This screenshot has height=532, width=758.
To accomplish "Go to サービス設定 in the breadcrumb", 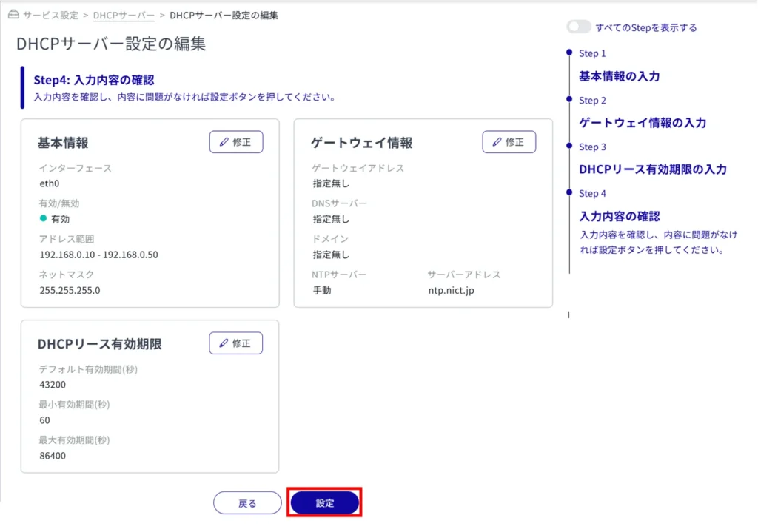I will [52, 15].
